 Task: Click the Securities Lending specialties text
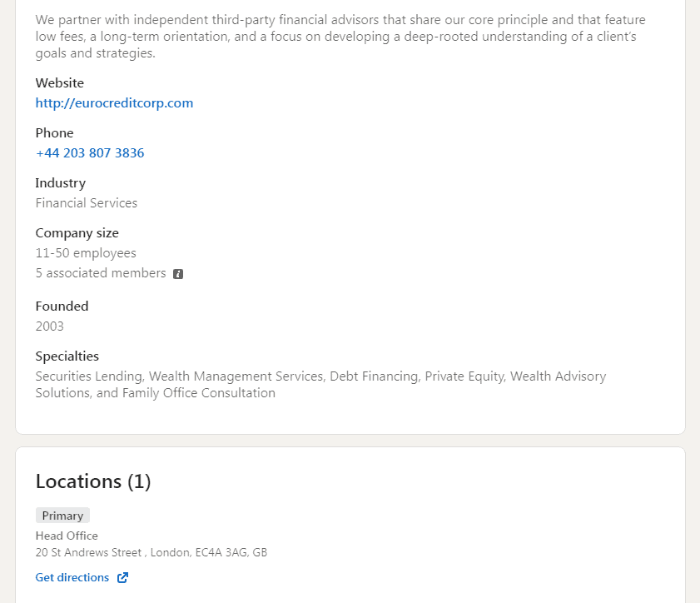(x=90, y=376)
